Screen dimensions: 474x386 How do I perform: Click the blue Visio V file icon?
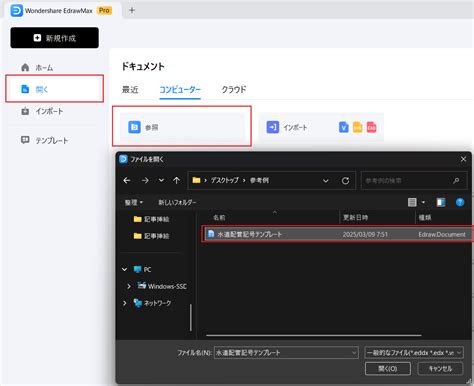click(344, 127)
